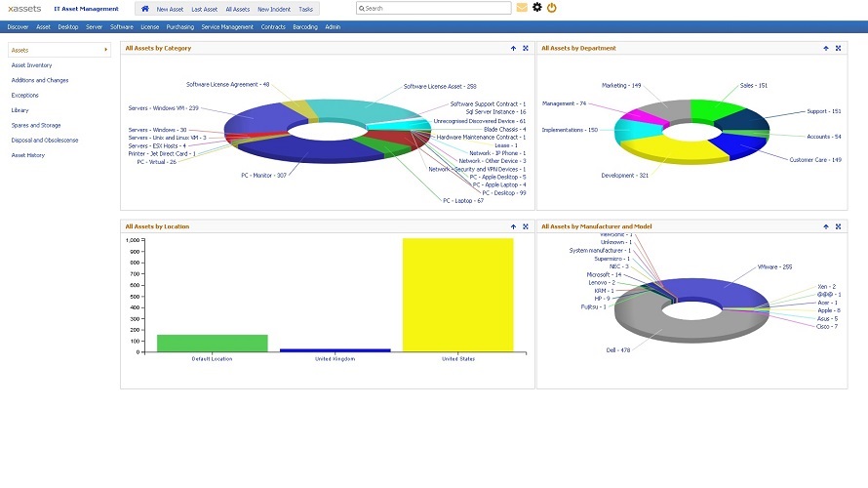Click the New Asset button

click(x=170, y=9)
